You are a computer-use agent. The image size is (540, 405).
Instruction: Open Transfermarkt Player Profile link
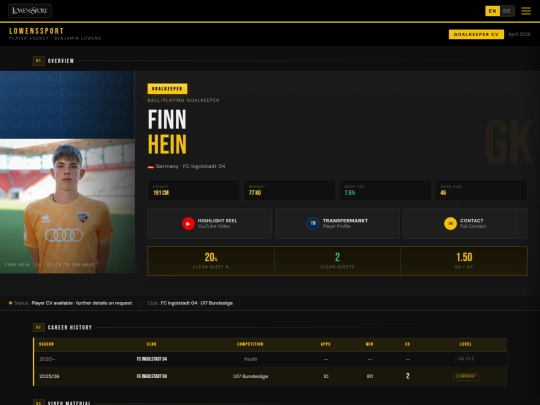(x=338, y=224)
